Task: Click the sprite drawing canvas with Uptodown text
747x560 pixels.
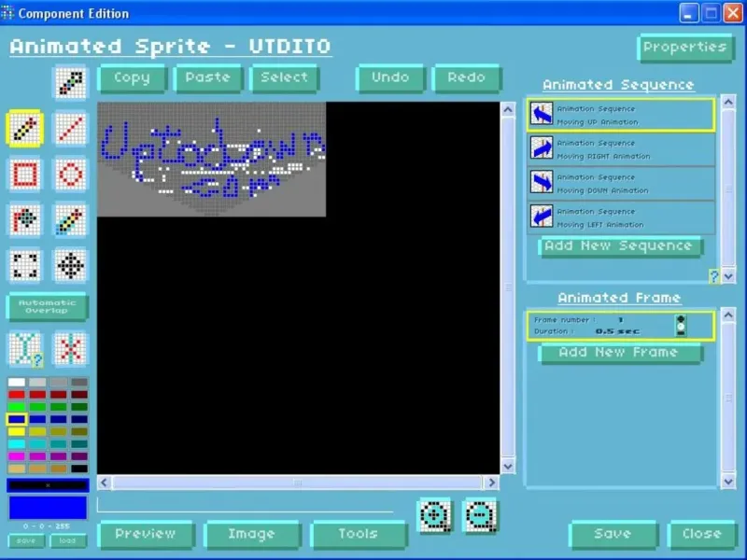Action: pyautogui.click(x=212, y=159)
